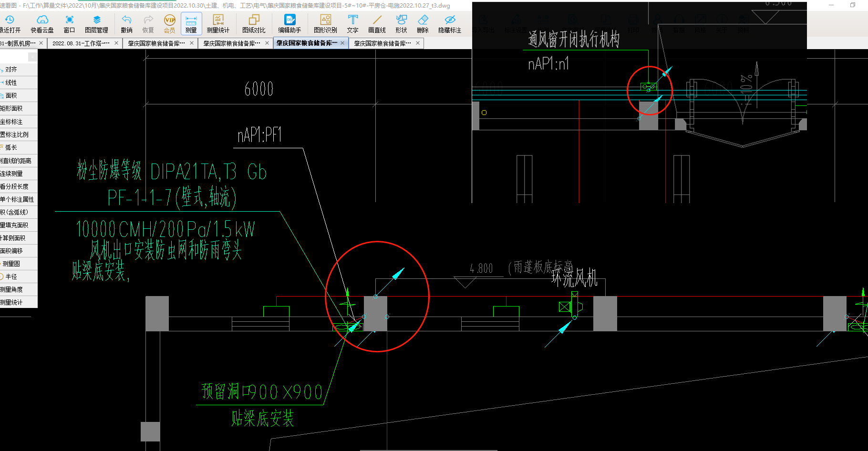The height and width of the screenshot is (451, 868).
Task: Select 线性 linear measurement
Action: pyautogui.click(x=19, y=82)
